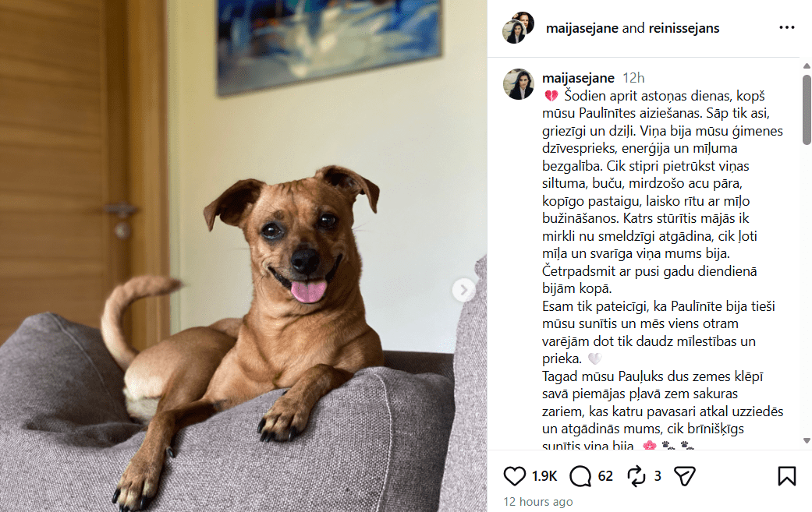
Task: Click the stacked avatars in post header
Action: tap(518, 27)
